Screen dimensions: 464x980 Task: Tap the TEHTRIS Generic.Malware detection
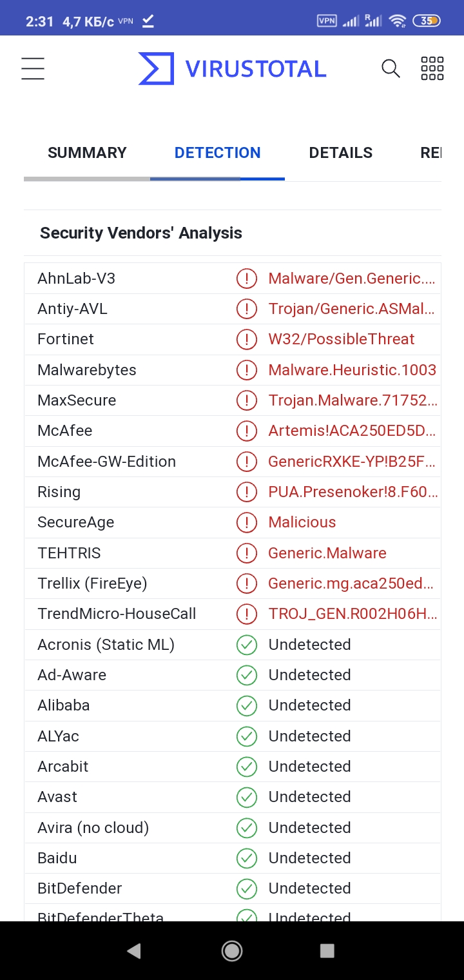point(327,553)
